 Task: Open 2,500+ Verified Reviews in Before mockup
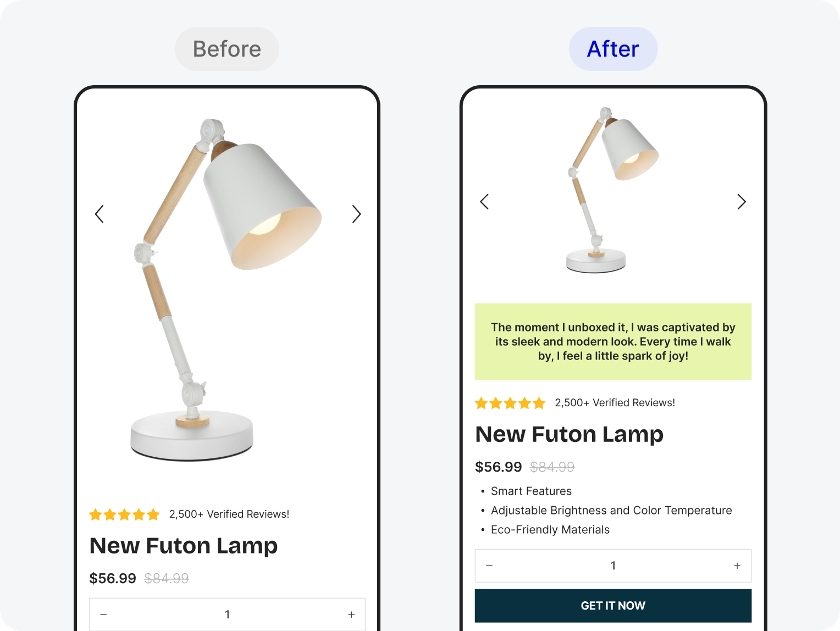tap(229, 514)
